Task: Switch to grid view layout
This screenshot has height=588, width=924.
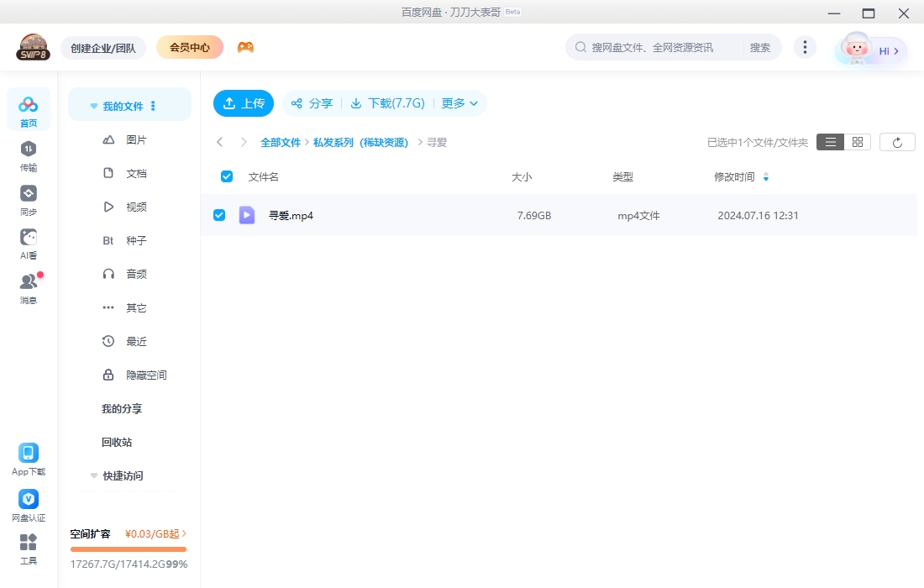Action: [x=856, y=141]
